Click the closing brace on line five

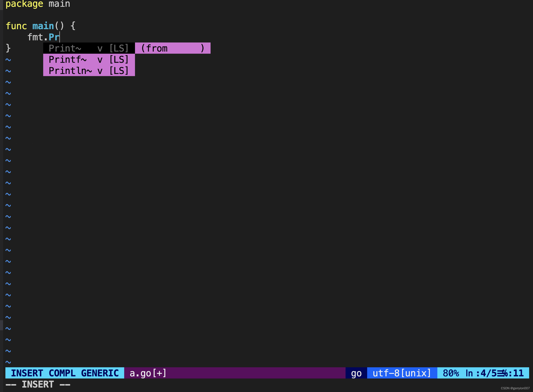(8, 48)
